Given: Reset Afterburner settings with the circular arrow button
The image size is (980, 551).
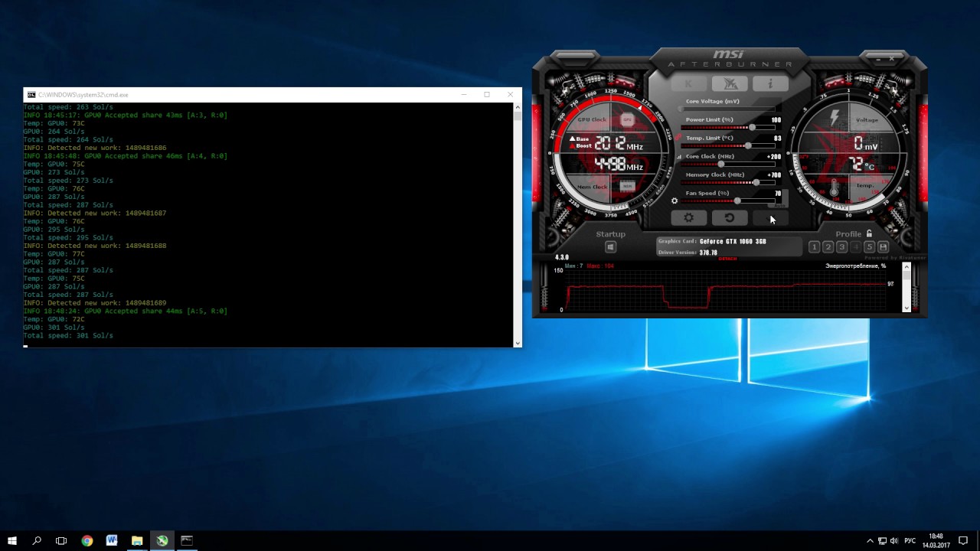Looking at the screenshot, I should 730,218.
